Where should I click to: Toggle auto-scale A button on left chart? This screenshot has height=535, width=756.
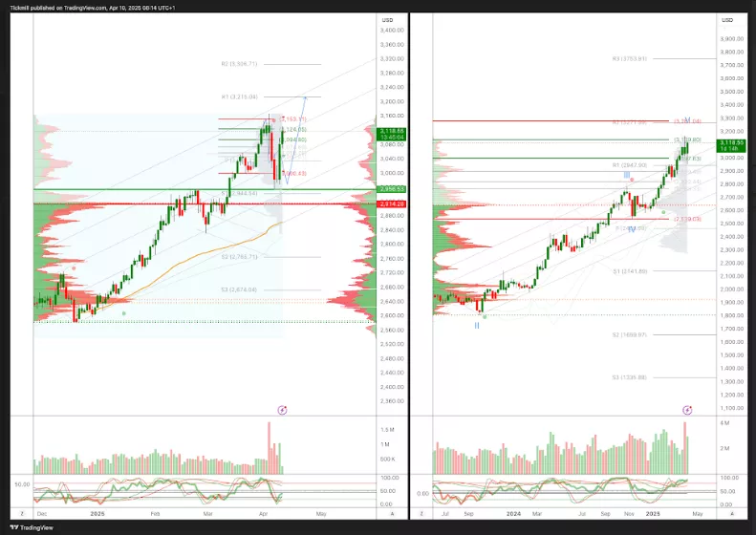coord(392,514)
